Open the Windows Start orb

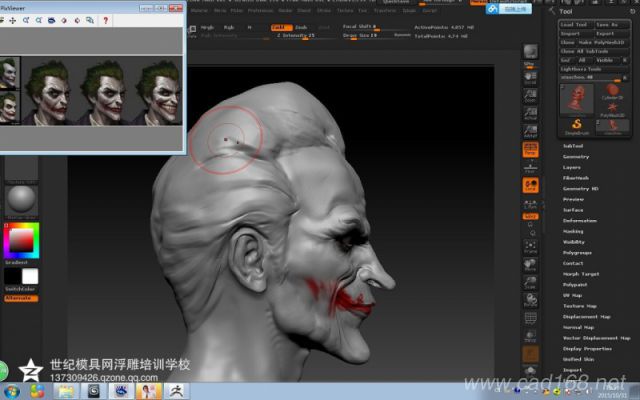click(x=11, y=391)
